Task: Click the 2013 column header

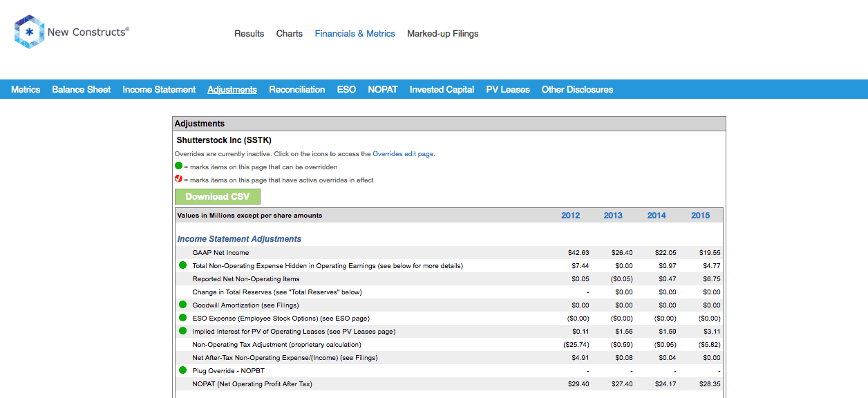Action: pos(613,216)
